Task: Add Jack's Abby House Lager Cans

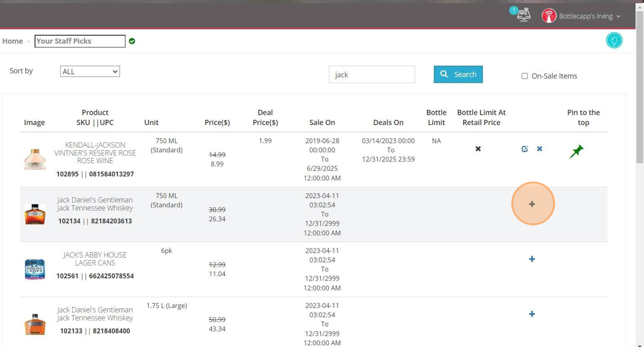Action: coord(532,259)
